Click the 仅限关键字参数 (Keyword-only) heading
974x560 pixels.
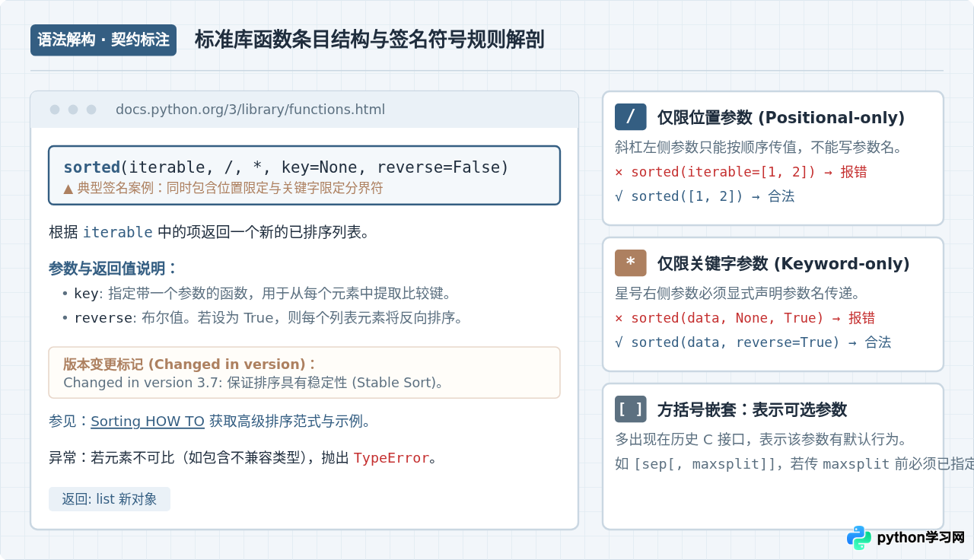click(784, 264)
